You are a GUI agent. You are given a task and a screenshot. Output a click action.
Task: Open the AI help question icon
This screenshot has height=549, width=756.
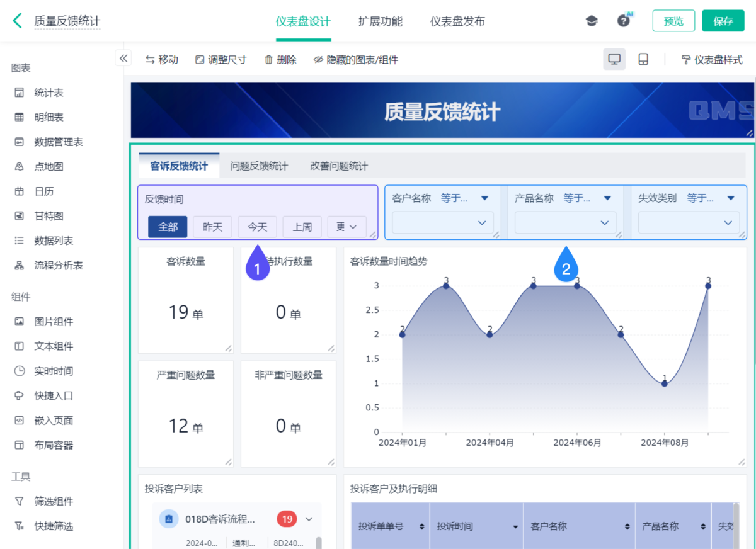coord(624,20)
